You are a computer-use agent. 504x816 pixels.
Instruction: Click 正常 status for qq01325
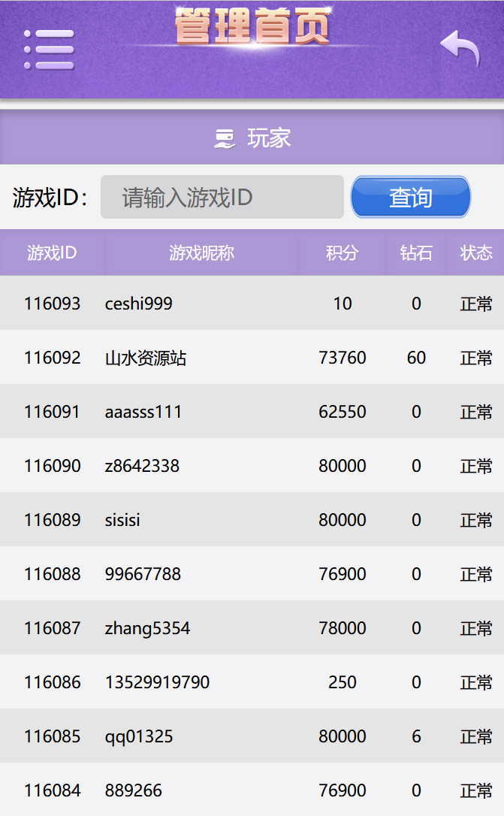coord(476,736)
